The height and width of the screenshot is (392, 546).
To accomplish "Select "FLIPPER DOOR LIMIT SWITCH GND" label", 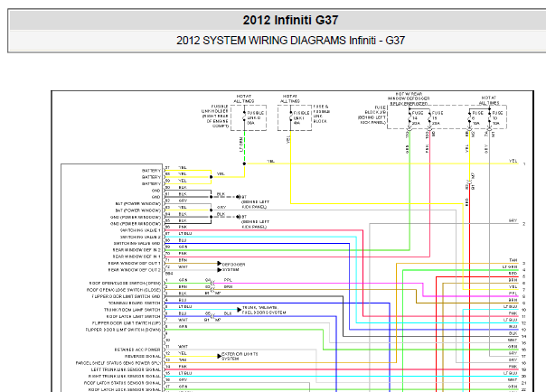I will (126, 296).
